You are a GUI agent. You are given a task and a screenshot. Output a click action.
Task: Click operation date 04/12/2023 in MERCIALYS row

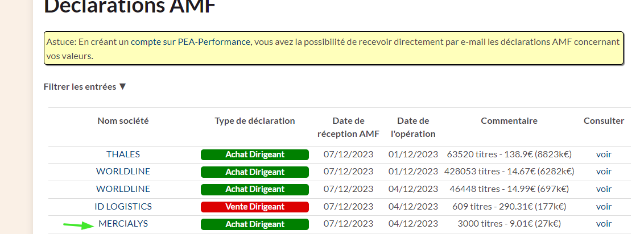[413, 224]
